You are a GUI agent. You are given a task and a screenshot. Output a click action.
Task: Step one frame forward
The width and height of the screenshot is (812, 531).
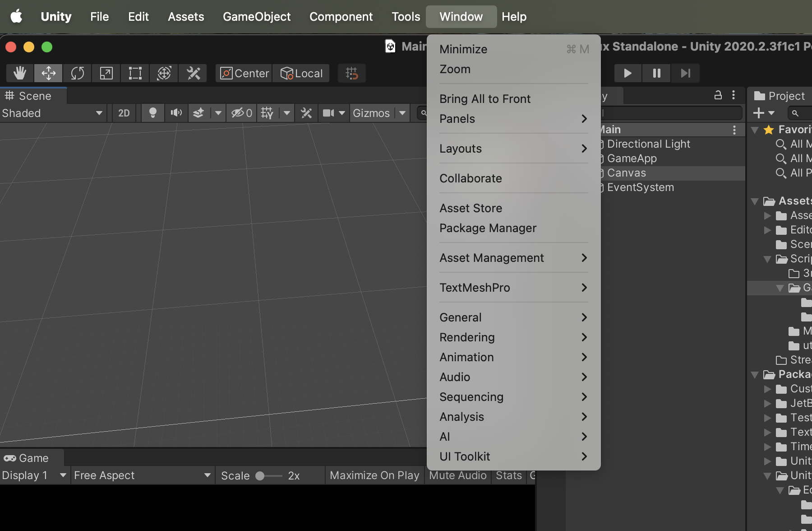(x=686, y=73)
